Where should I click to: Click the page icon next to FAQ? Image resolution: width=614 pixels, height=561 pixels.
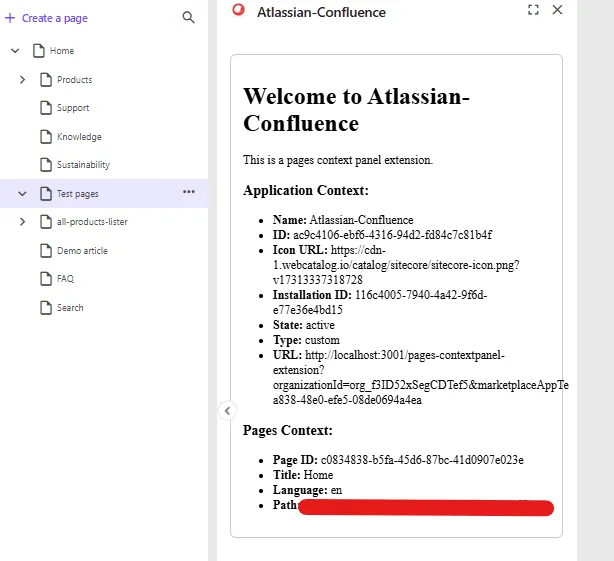45,279
